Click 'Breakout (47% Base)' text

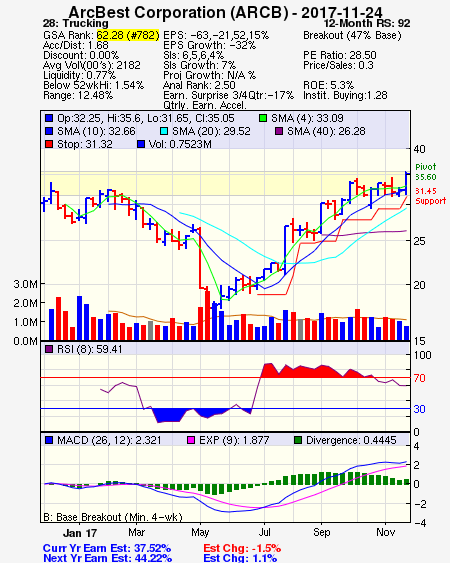point(352,35)
